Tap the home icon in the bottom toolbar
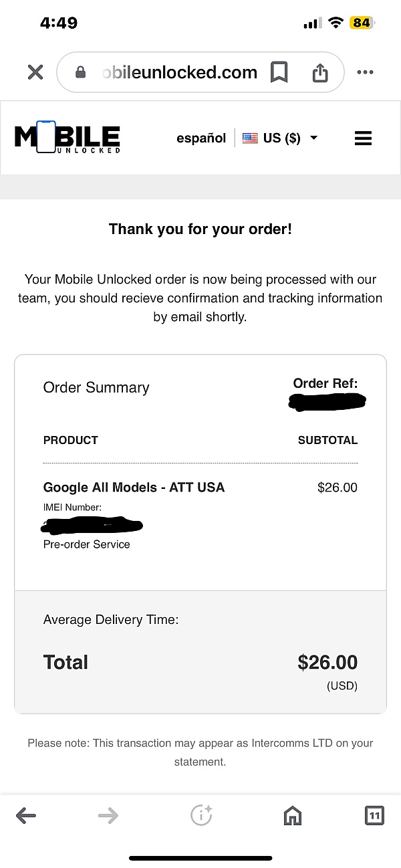The image size is (401, 868). tap(292, 815)
